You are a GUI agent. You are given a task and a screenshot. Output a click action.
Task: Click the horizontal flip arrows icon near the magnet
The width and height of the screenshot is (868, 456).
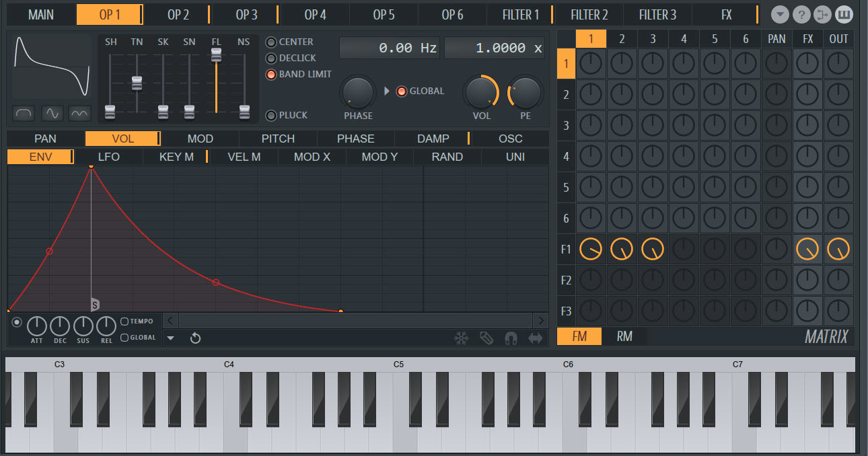[536, 338]
